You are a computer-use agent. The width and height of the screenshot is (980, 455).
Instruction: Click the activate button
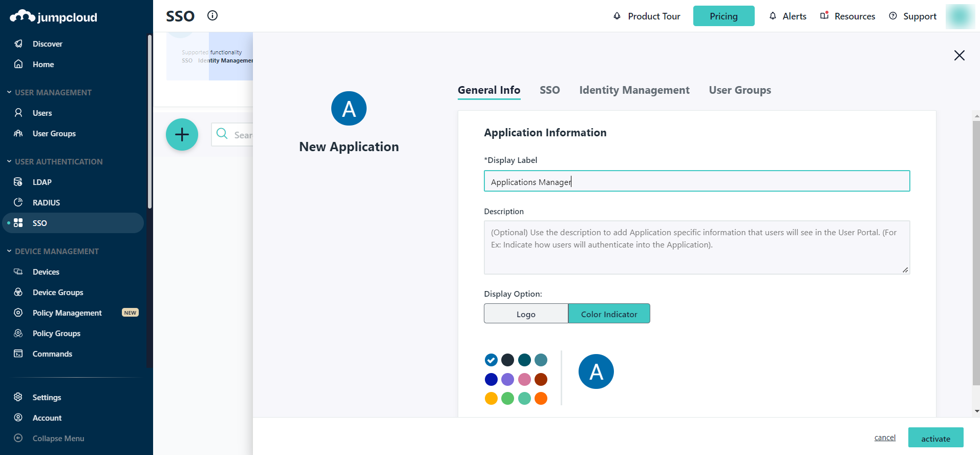tap(935, 438)
